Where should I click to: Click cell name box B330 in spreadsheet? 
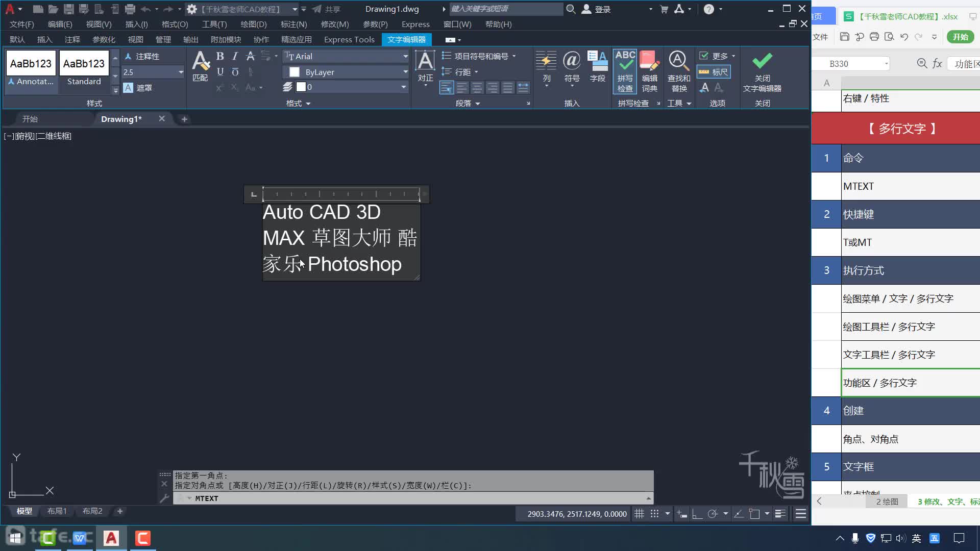pos(850,64)
